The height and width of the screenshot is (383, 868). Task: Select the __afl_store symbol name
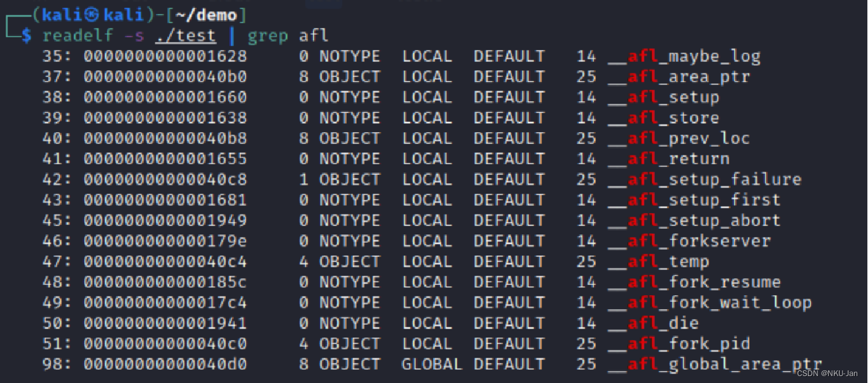(x=663, y=118)
